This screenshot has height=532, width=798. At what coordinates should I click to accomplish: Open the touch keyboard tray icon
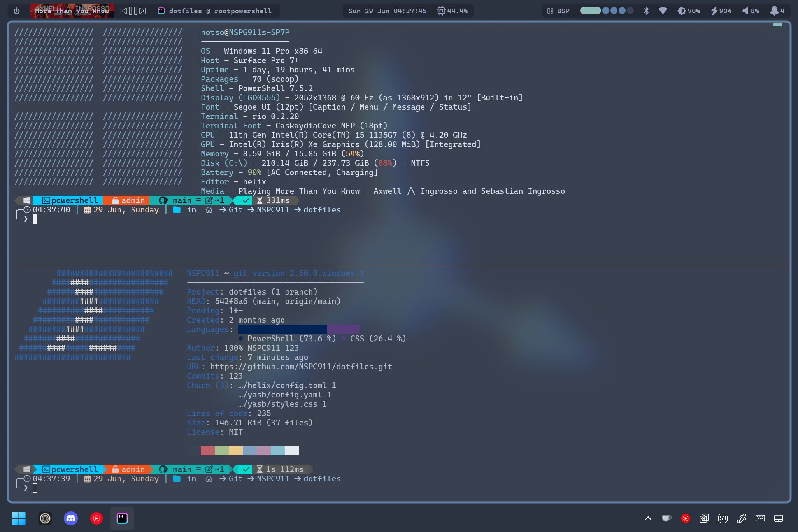pyautogui.click(x=760, y=518)
